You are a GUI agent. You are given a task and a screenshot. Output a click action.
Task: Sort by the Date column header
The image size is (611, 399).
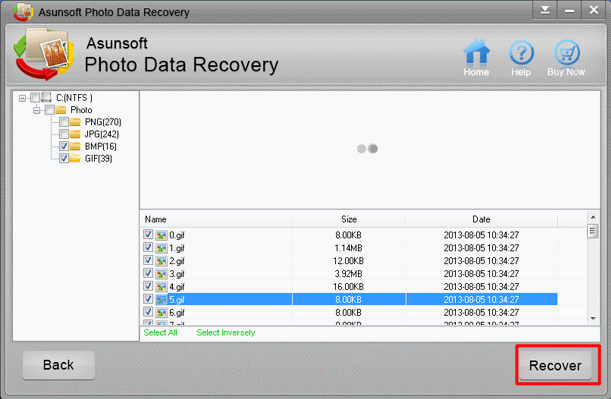pos(481,219)
